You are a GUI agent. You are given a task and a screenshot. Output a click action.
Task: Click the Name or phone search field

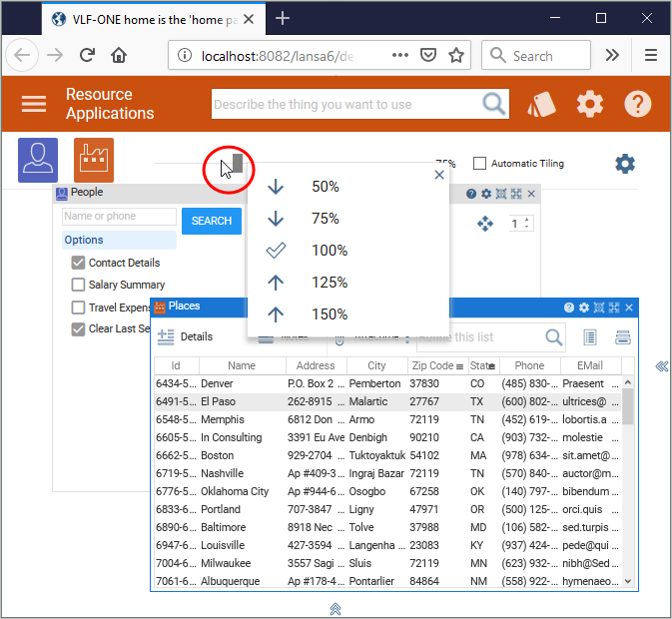point(119,217)
